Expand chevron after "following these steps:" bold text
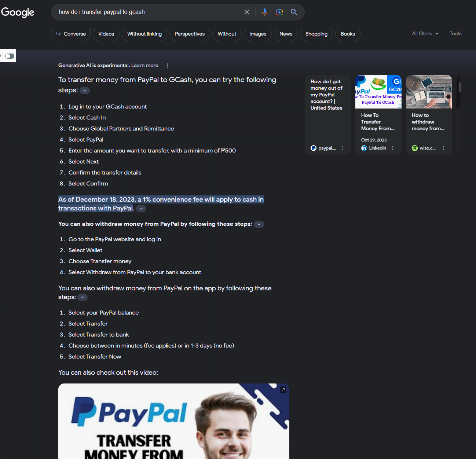The image size is (476, 459). click(259, 224)
